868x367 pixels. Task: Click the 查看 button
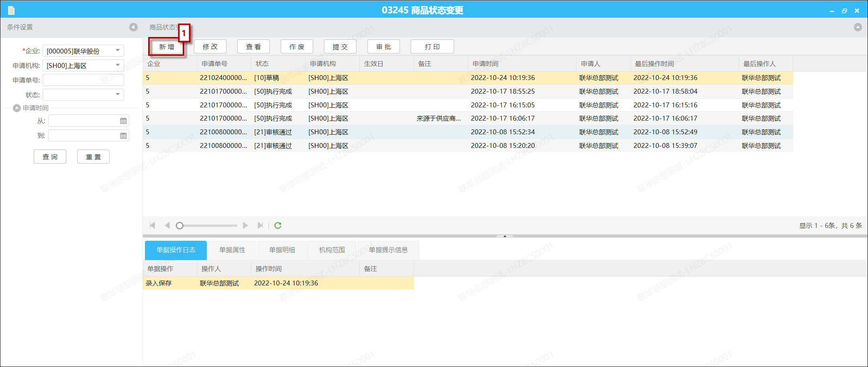point(253,47)
